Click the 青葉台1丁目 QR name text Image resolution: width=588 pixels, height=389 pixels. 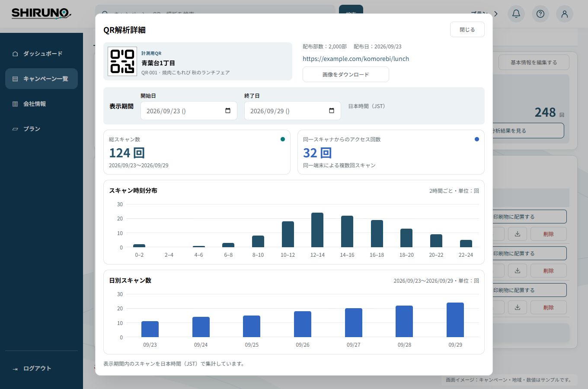(158, 63)
